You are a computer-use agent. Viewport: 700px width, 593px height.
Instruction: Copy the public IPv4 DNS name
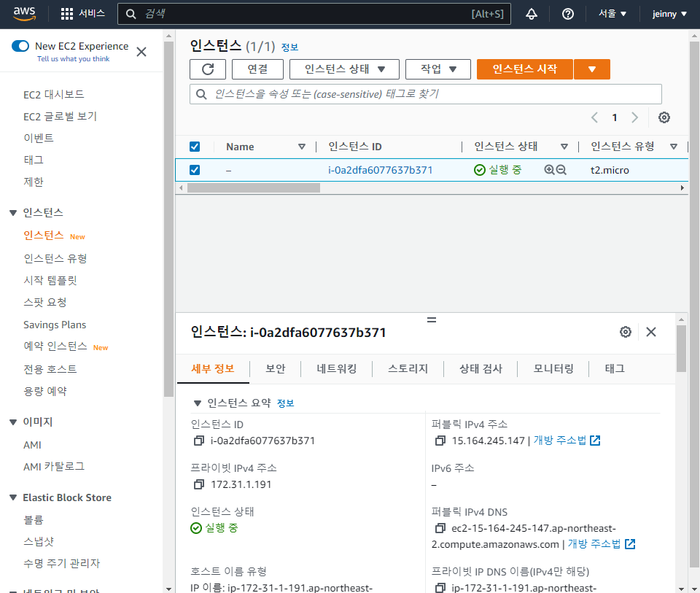pos(440,528)
